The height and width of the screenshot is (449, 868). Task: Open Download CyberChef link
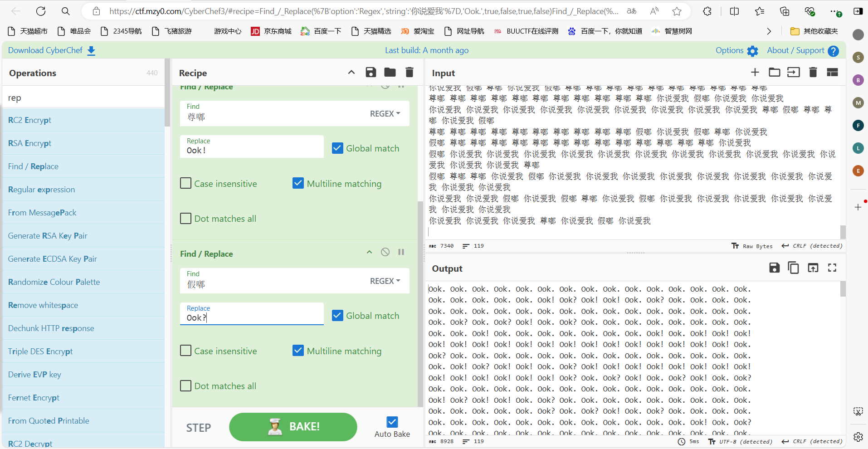pos(52,50)
